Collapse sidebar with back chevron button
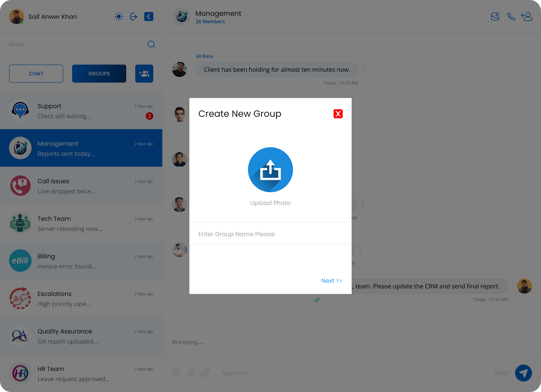541x392 pixels. click(149, 17)
